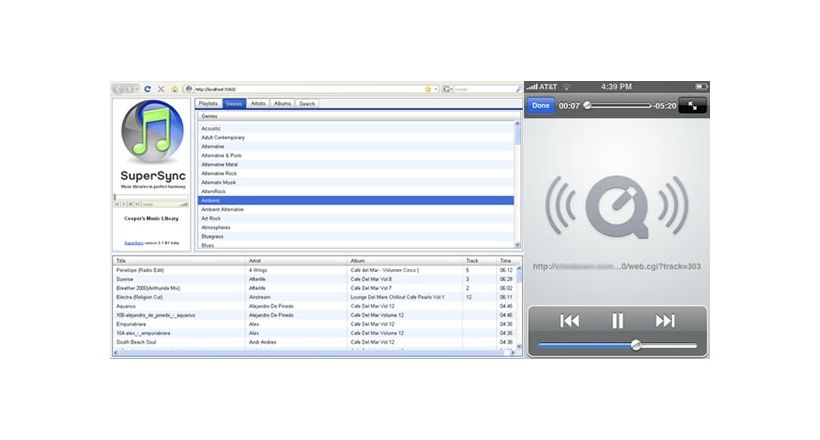The image size is (820, 440).
Task: Click the AT&T signal bars indicator
Action: (532, 86)
